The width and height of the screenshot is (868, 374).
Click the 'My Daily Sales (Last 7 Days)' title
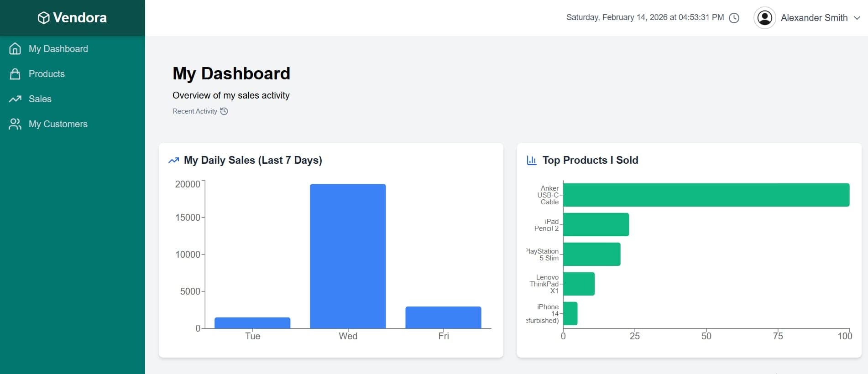253,160
